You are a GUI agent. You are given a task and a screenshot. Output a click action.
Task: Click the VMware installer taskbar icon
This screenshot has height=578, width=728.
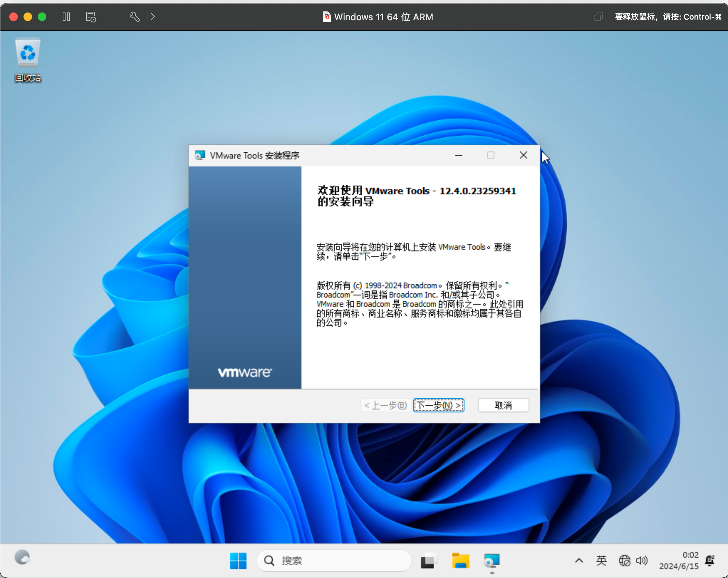point(492,561)
